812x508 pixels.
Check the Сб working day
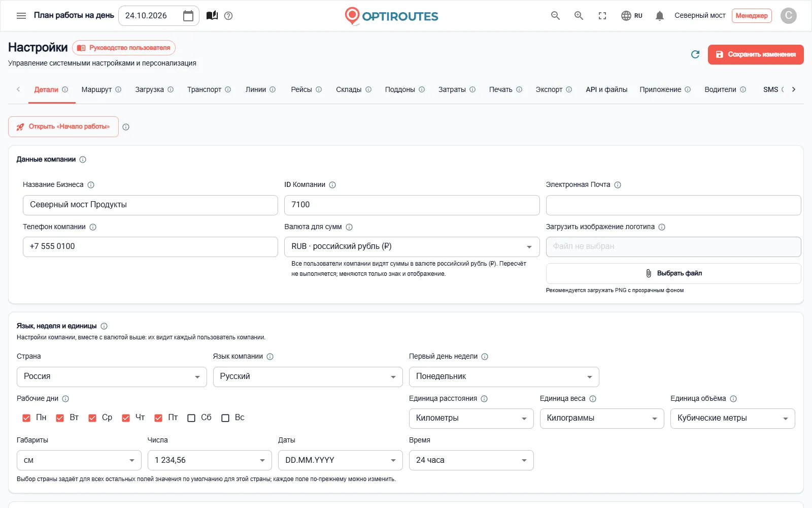tap(191, 418)
